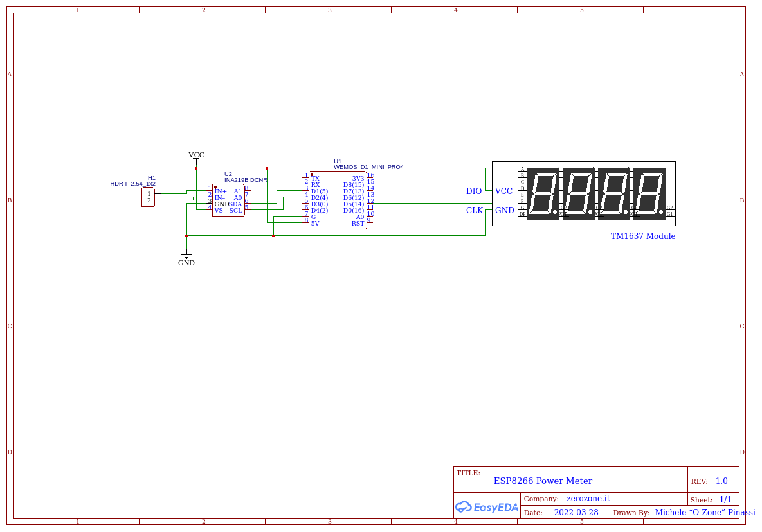
Task: Click the IN+ pin label on the INA219
Action: (x=221, y=191)
